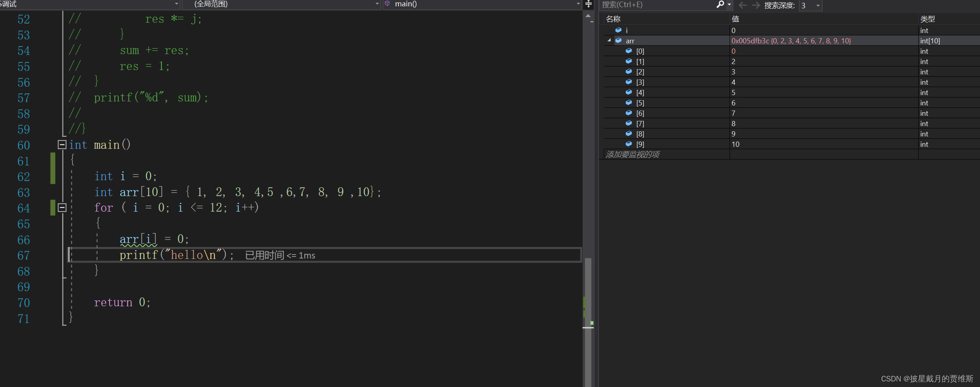Click the icon beside arr [6]
The height and width of the screenshot is (387, 980).
(x=629, y=113)
